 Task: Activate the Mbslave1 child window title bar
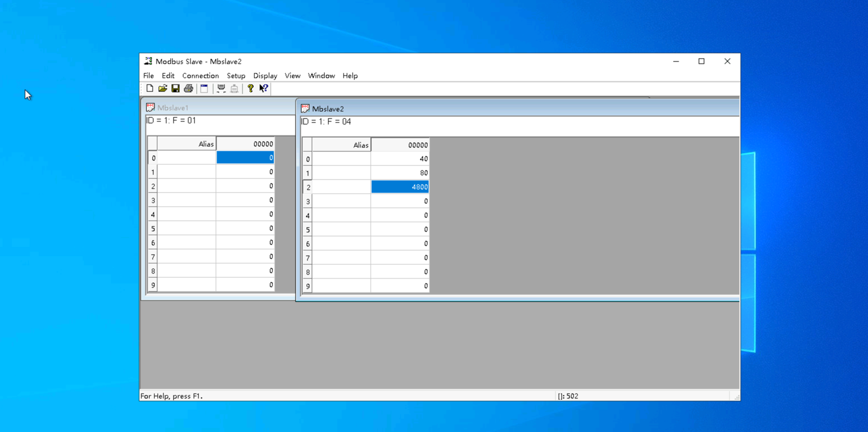coord(219,107)
